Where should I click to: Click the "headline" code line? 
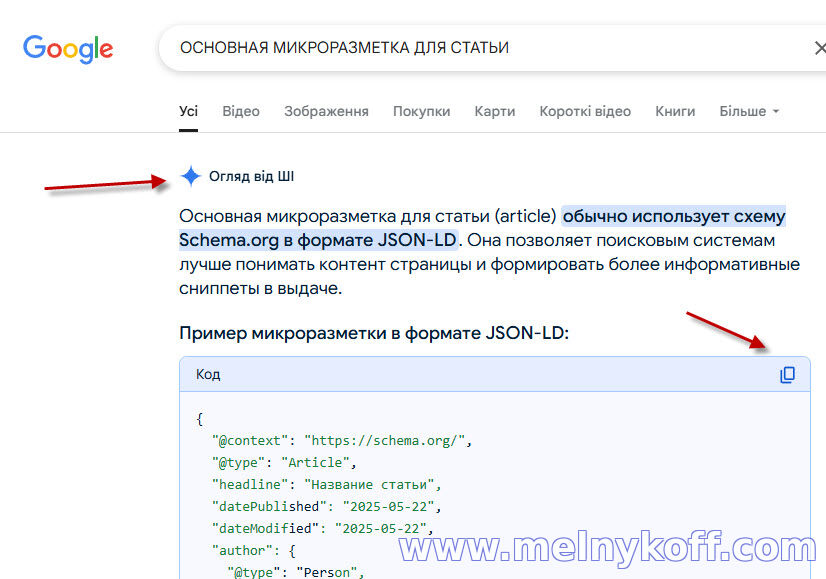pyautogui.click(x=327, y=485)
